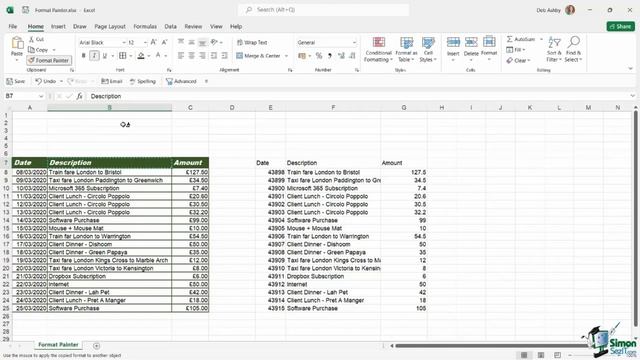
Task: Align text right
Action: click(202, 56)
